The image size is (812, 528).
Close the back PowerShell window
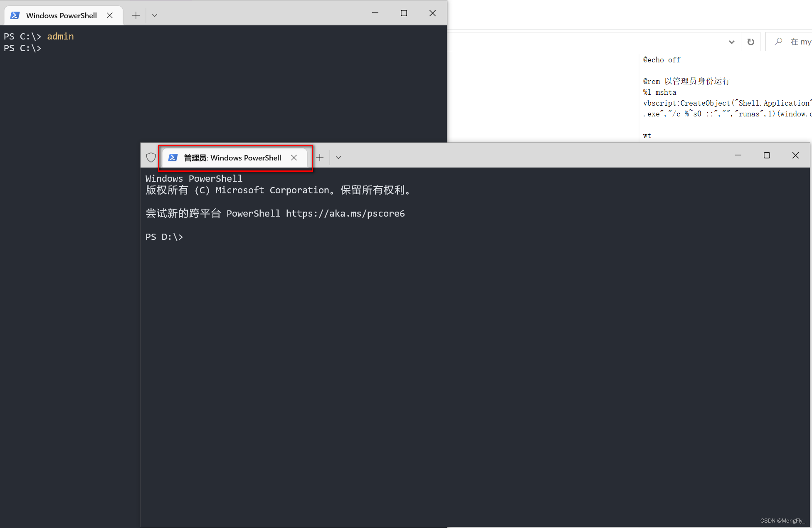click(432, 13)
